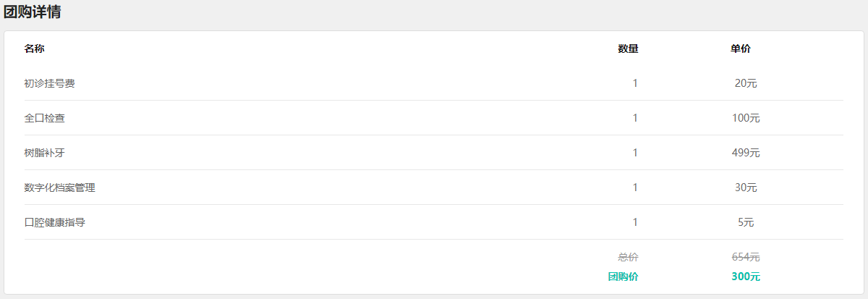Click the 20元 unit price
Image resolution: width=868 pixels, height=299 pixels.
point(746,83)
